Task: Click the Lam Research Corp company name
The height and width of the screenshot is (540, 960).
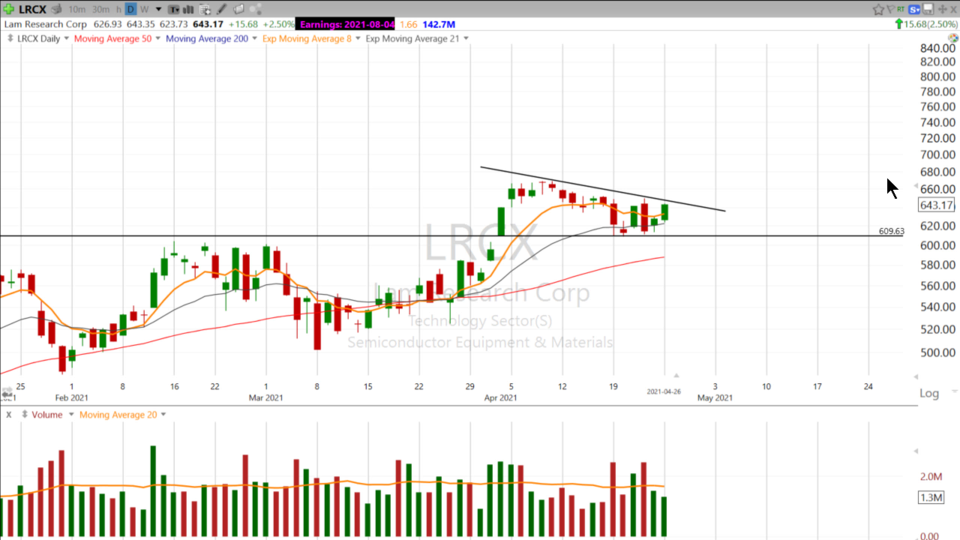Action: (x=46, y=24)
